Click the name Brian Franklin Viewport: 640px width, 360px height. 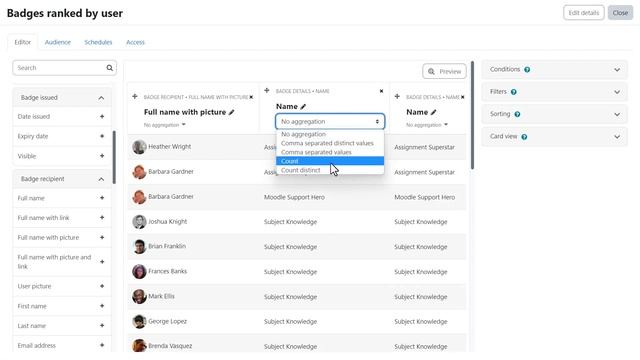click(167, 246)
